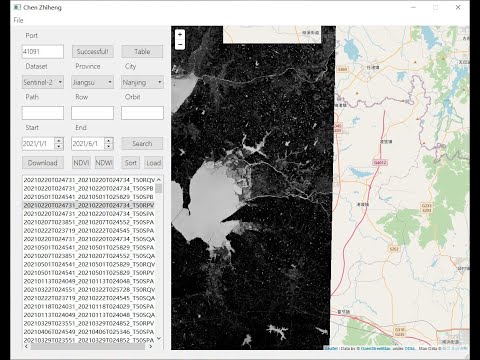Select row 20210222T023719 ending T50SQA

(x=89, y=298)
